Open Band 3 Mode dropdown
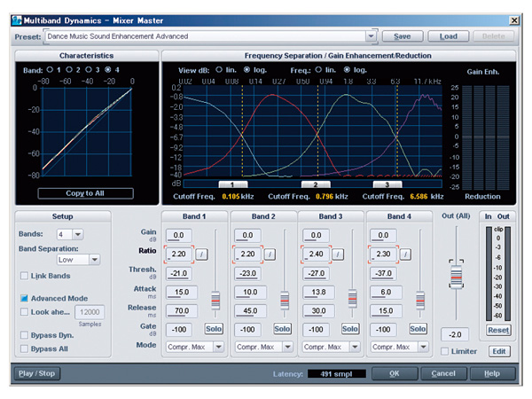Screen dimensions: 532x399 pos(355,347)
